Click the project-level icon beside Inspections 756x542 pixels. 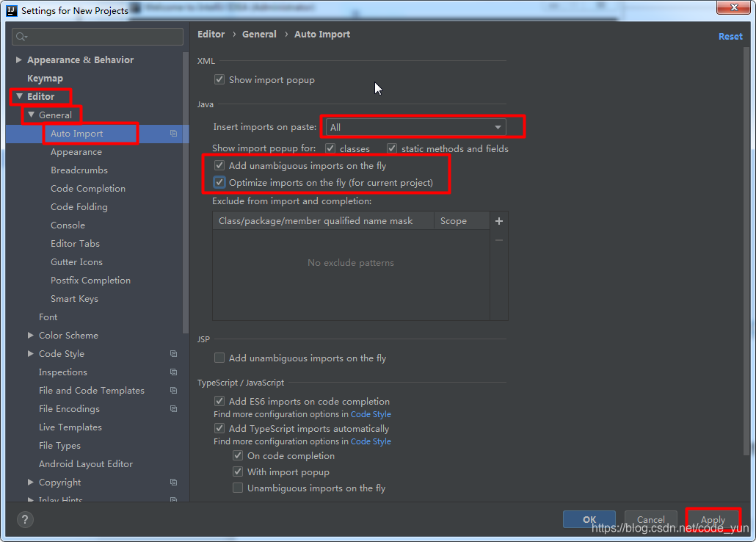pyautogui.click(x=173, y=372)
